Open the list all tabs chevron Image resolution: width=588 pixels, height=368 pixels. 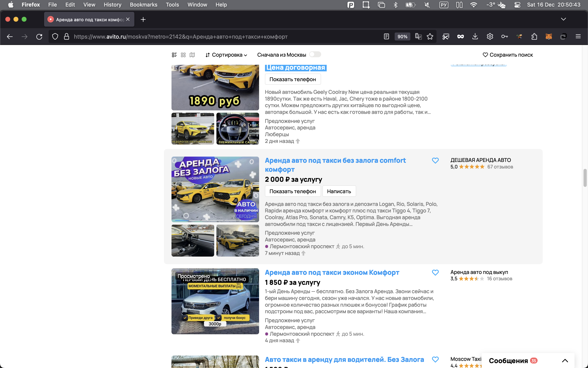563,19
